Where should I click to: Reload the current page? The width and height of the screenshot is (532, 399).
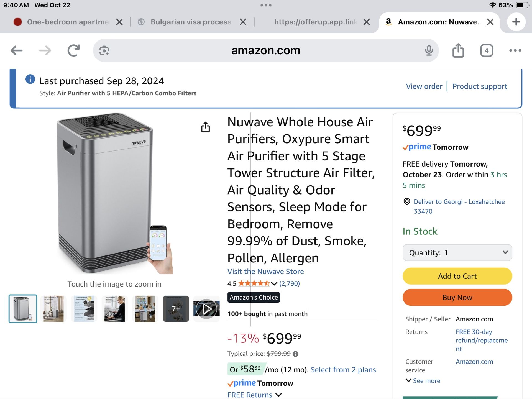(73, 50)
